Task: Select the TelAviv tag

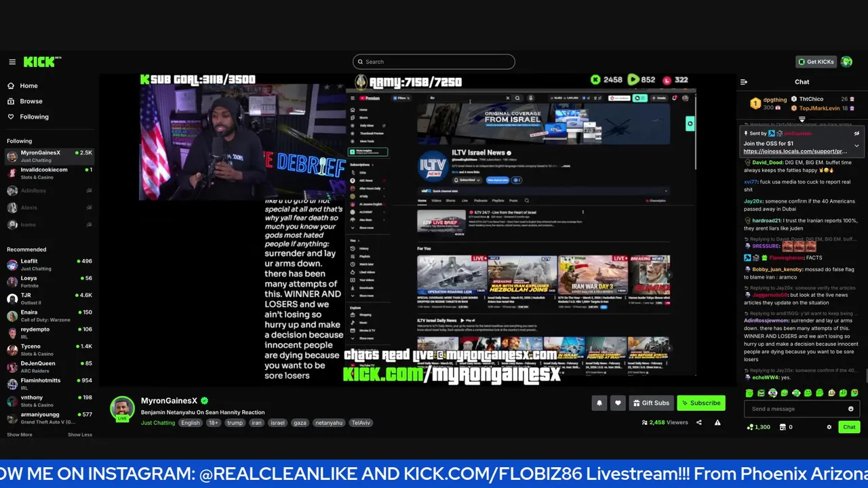Action: coord(361,423)
